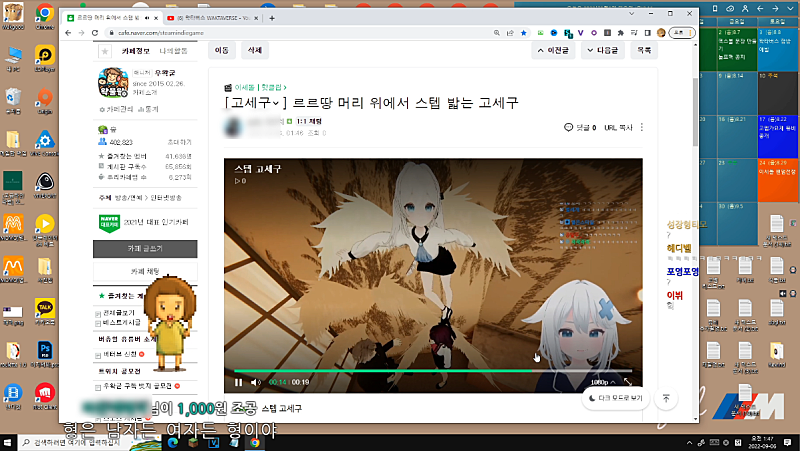Close the YouTube WAKTAVERSE tab
The width and height of the screenshot is (800, 451).
[x=257, y=18]
